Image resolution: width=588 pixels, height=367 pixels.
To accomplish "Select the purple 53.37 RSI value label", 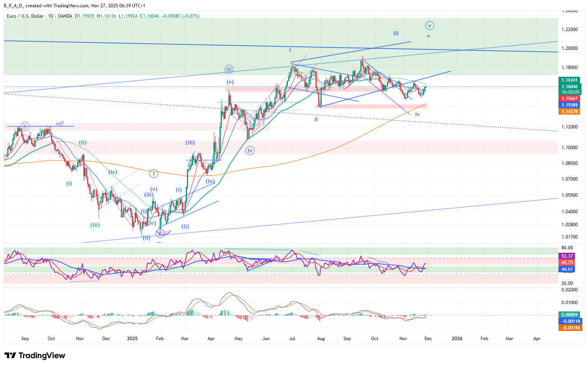I will pos(567,256).
